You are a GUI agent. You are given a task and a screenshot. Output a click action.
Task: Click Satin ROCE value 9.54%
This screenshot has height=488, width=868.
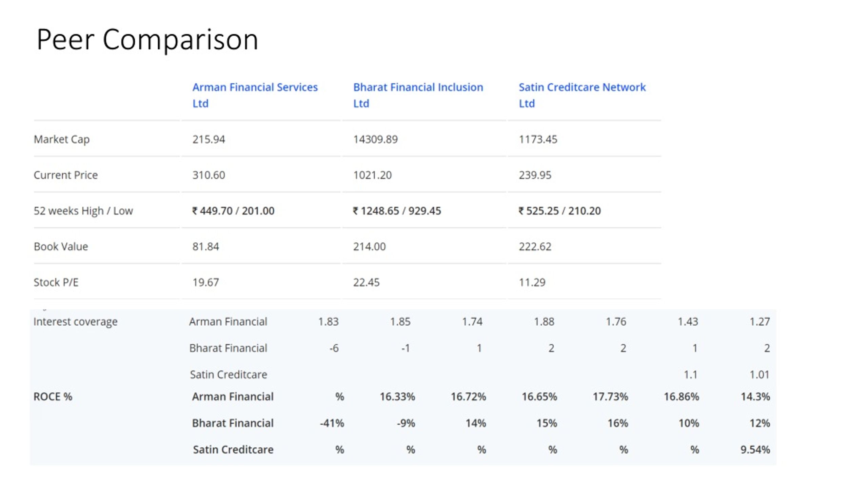pyautogui.click(x=755, y=450)
